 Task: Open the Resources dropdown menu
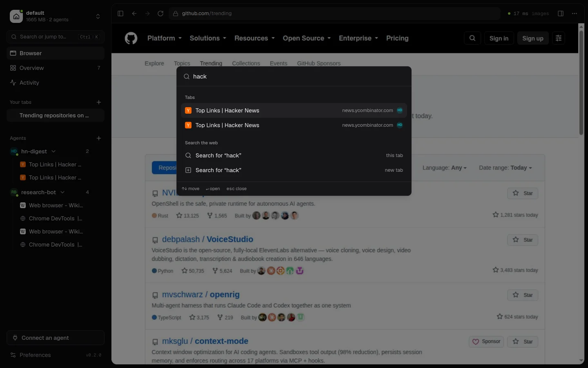click(x=254, y=38)
